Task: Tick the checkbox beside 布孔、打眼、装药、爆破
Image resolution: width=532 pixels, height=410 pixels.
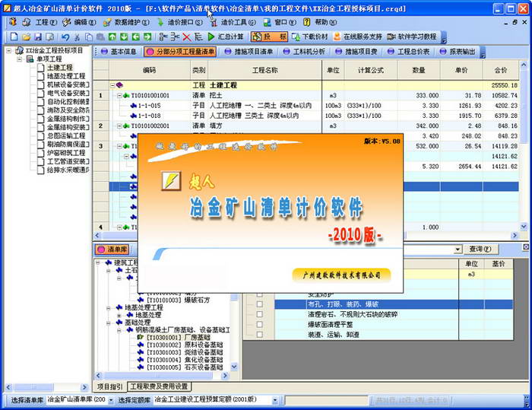Action: [260, 304]
